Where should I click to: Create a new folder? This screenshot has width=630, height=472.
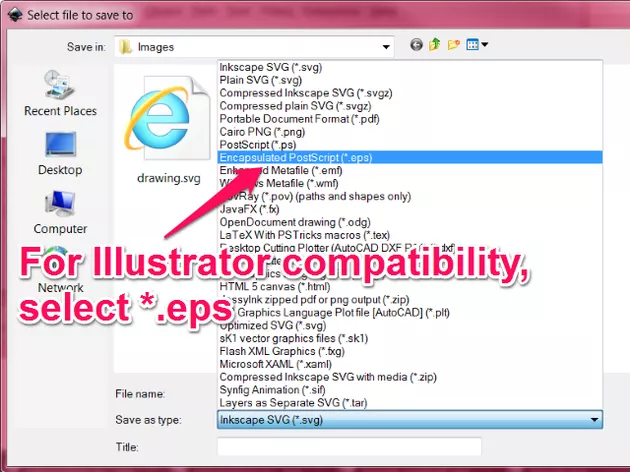[454, 46]
